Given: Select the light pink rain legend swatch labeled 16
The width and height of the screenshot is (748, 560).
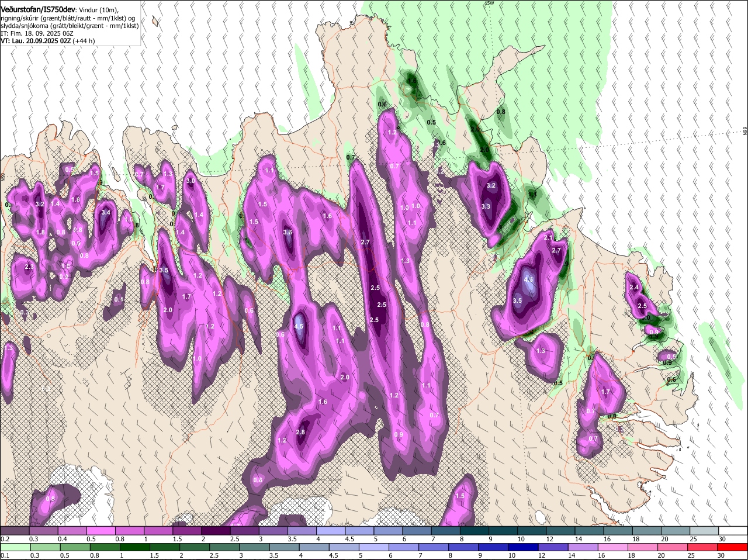Looking at the screenshot, I should click(612, 547).
